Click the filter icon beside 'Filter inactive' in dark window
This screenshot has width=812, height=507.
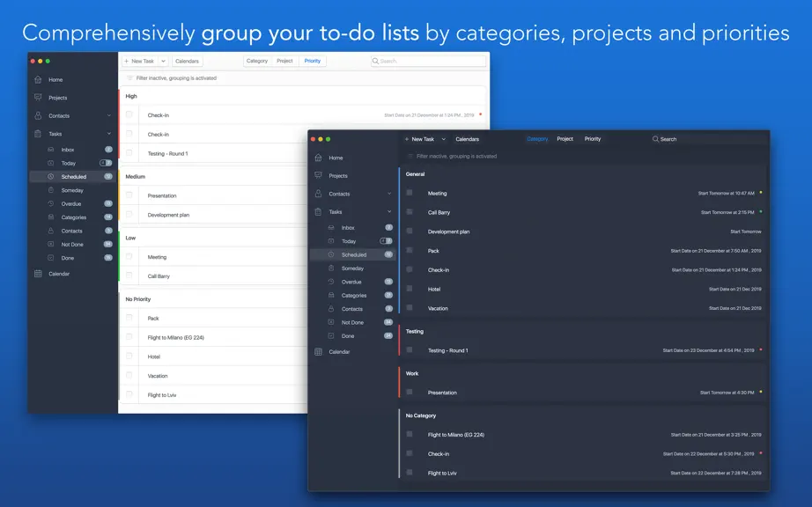pyautogui.click(x=410, y=156)
